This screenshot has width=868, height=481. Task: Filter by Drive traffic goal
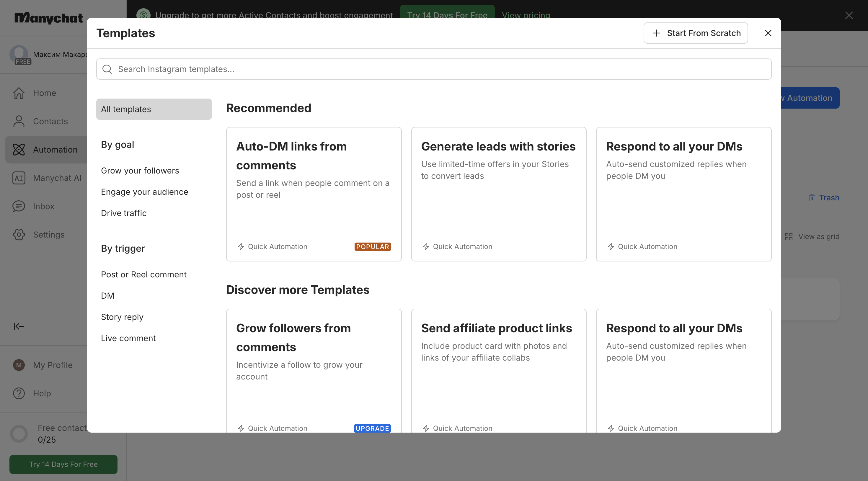point(124,213)
